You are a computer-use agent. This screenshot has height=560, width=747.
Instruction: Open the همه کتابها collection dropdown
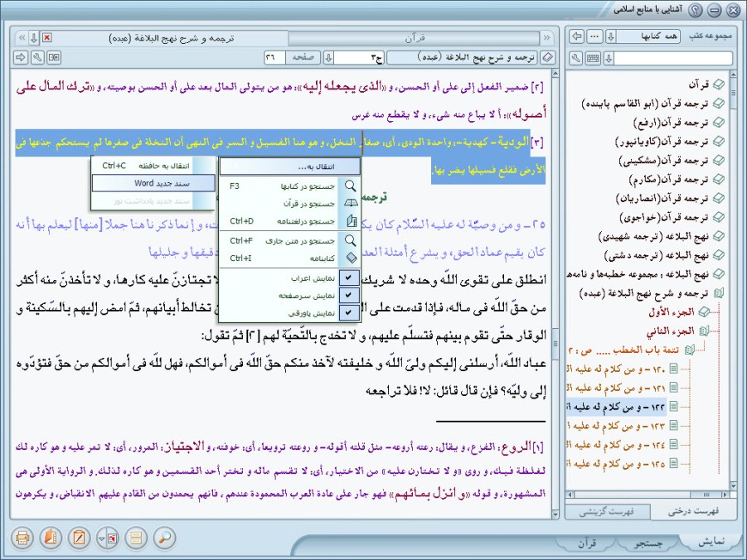click(x=611, y=36)
